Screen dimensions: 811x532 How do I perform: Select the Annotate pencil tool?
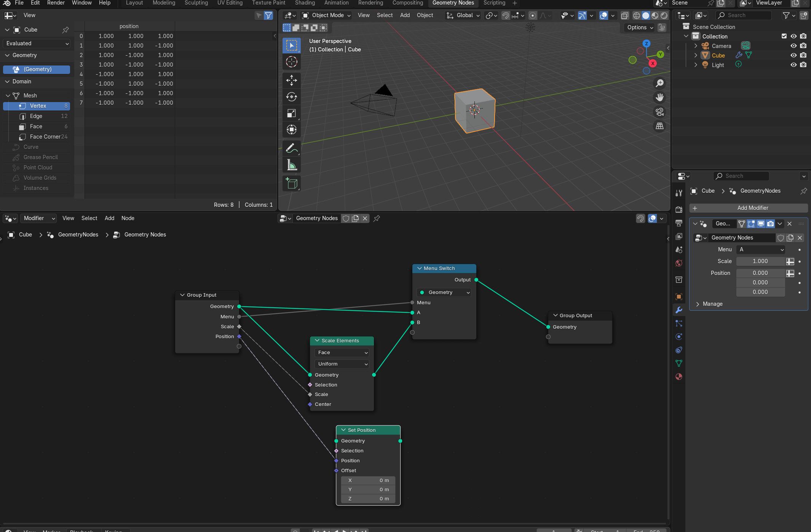tap(292, 148)
